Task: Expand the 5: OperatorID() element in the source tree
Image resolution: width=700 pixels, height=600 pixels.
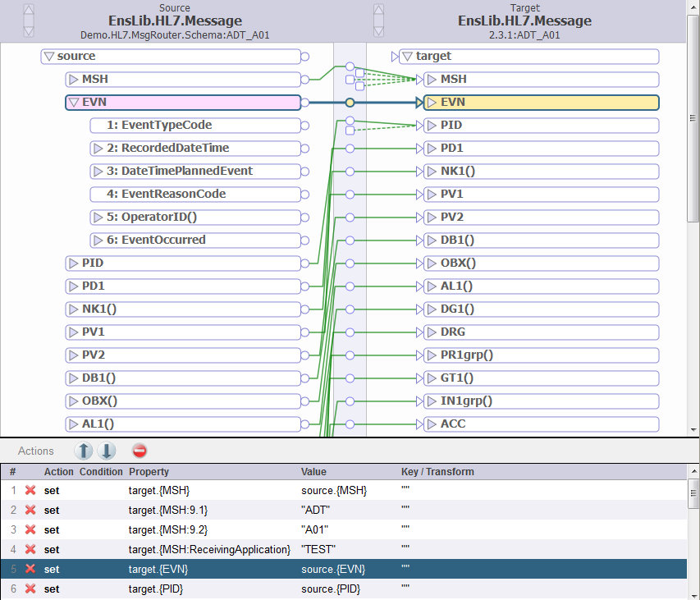Action: click(x=96, y=217)
